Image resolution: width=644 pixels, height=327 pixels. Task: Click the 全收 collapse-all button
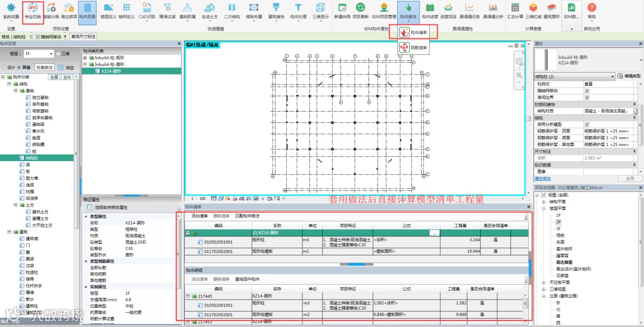(x=67, y=77)
